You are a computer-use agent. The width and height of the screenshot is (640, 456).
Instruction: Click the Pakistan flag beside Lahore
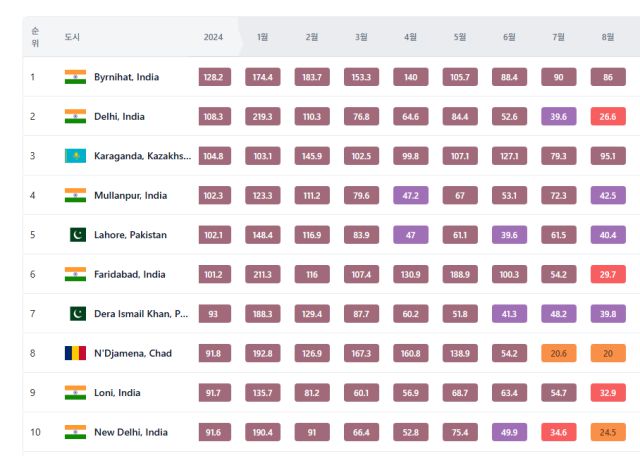click(x=77, y=235)
